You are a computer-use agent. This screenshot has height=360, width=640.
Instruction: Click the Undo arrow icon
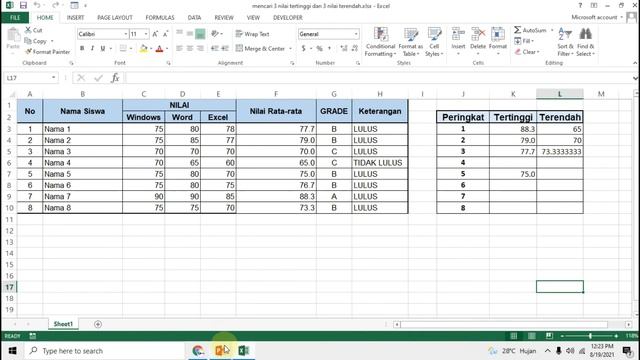[x=37, y=5]
